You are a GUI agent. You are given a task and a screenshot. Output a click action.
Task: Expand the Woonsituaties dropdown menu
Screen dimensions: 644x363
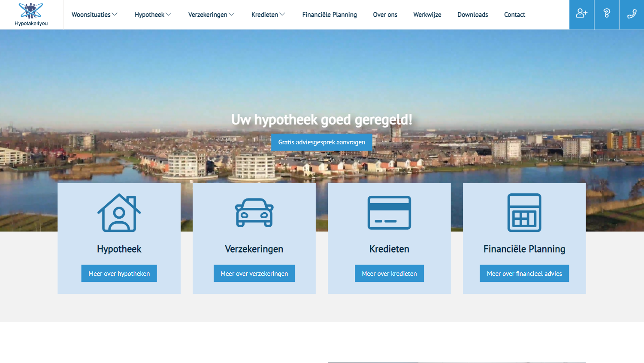point(94,15)
